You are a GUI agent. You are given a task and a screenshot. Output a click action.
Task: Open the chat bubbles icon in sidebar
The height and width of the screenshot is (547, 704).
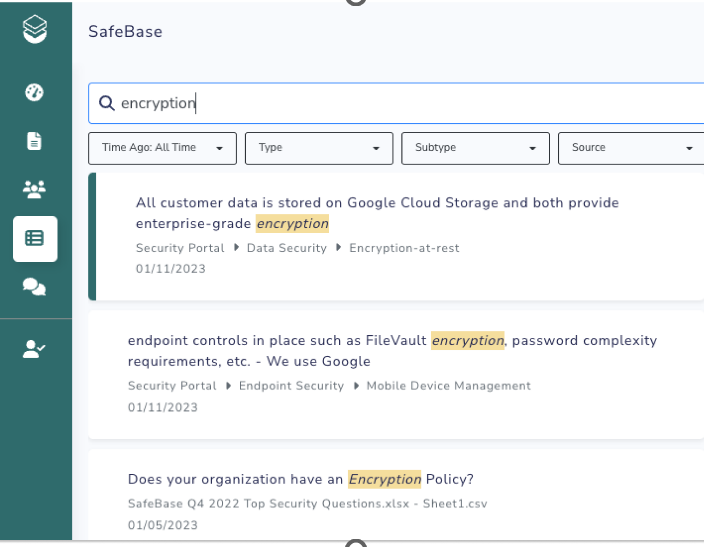[35, 287]
